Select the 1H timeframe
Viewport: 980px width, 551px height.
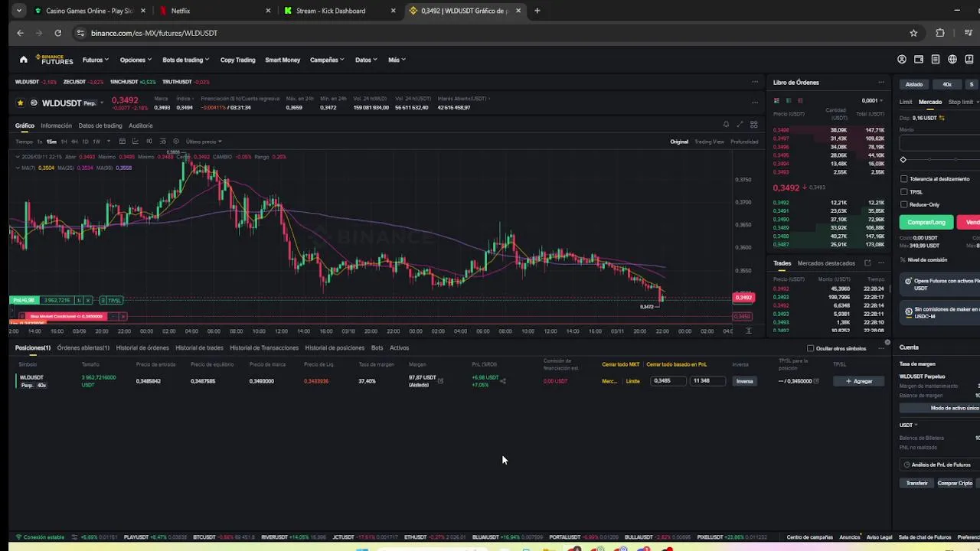64,142
